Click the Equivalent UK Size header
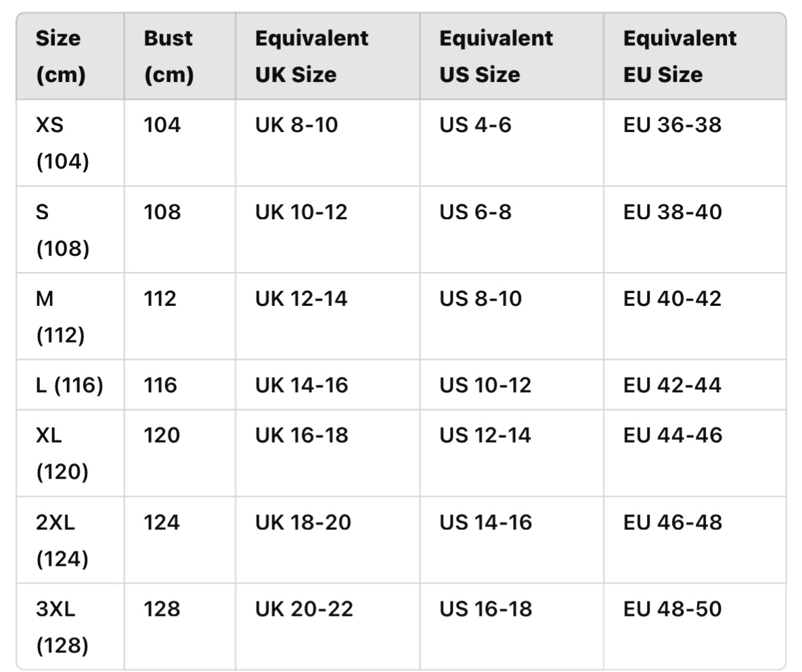 pyautogui.click(x=311, y=56)
